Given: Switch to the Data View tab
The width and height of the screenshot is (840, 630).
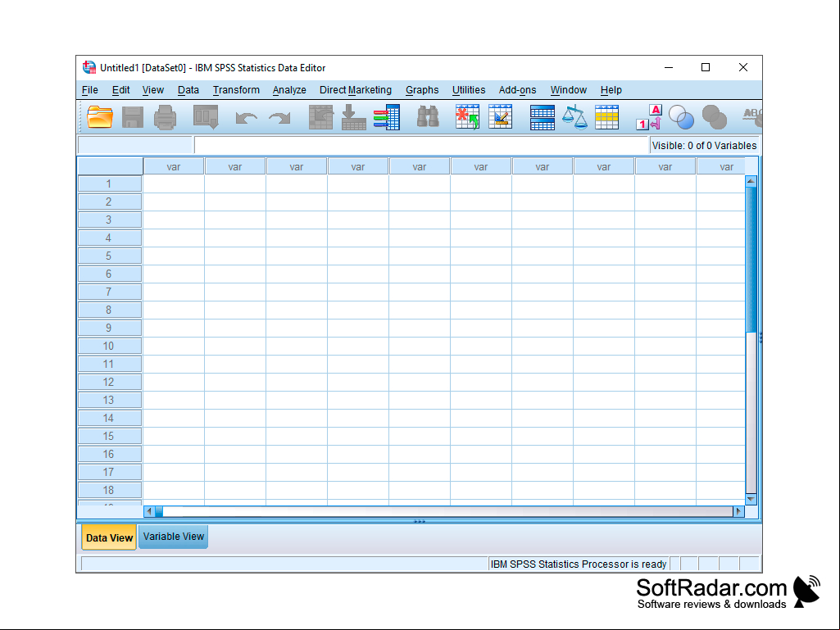Looking at the screenshot, I should (x=109, y=538).
